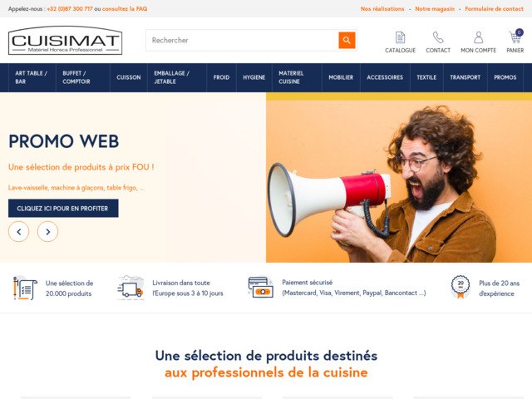The width and height of the screenshot is (532, 399).
Task: Open the 'Nos réalisations' link
Action: click(382, 9)
